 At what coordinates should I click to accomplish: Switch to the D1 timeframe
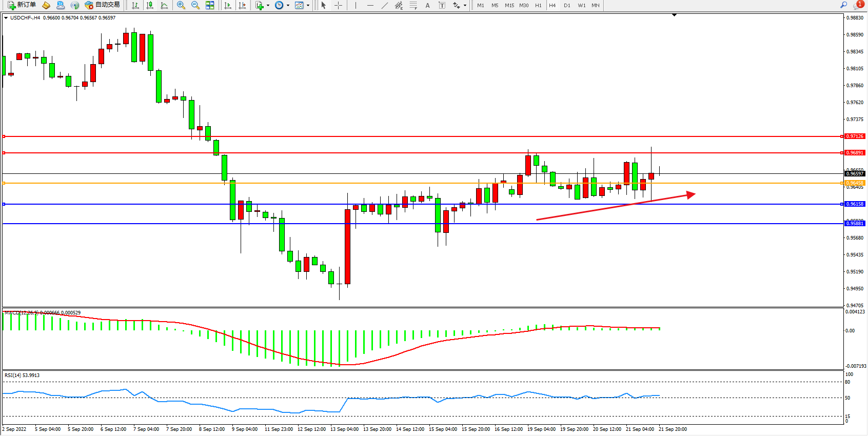pos(567,5)
